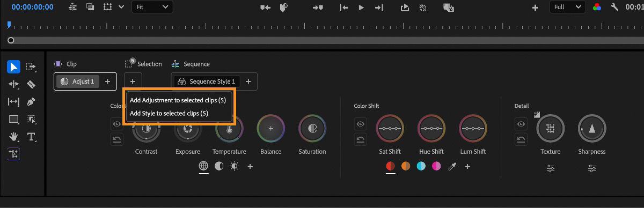644x208 pixels.
Task: Select the Ripple Edit tool
Action: click(x=14, y=84)
